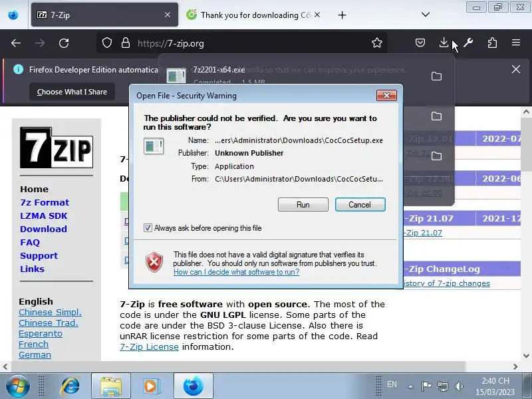Reload the current page

tap(64, 43)
